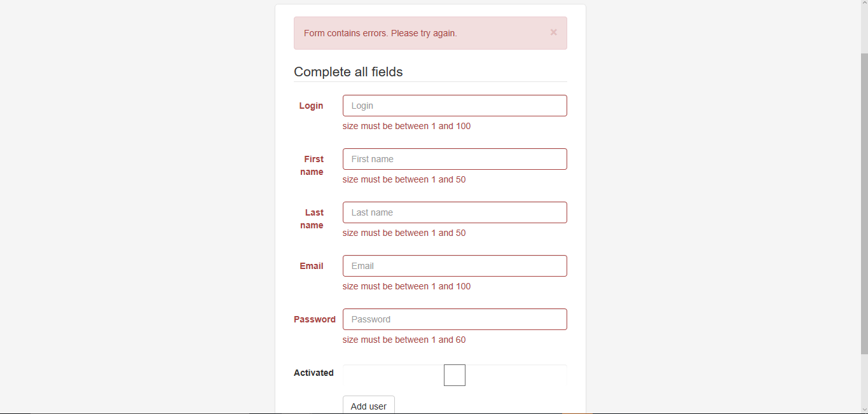The height and width of the screenshot is (414, 868).
Task: Click the Activated label text
Action: [x=313, y=373]
